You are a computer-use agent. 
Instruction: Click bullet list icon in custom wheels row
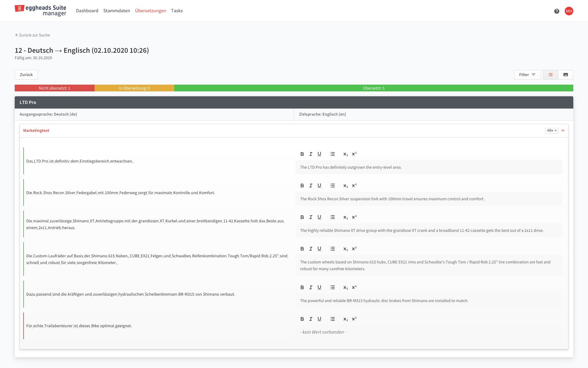333,249
